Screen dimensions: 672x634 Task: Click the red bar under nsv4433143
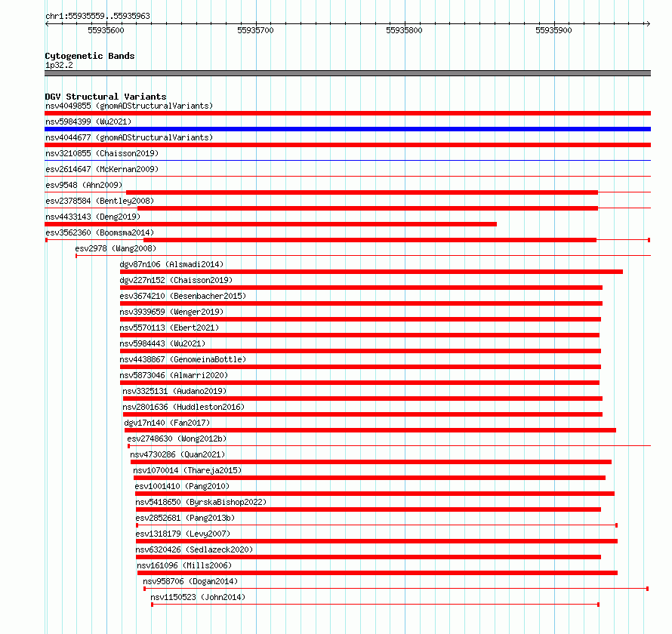270,224
